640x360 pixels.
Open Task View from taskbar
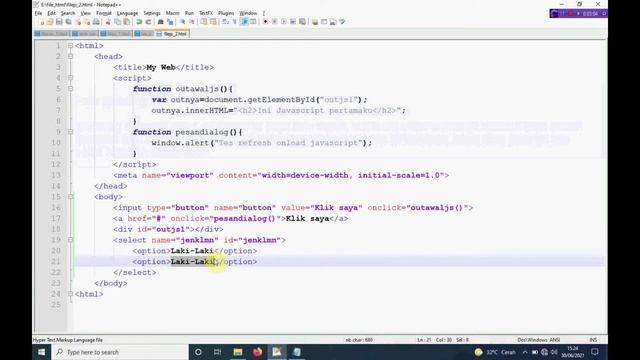[218, 352]
